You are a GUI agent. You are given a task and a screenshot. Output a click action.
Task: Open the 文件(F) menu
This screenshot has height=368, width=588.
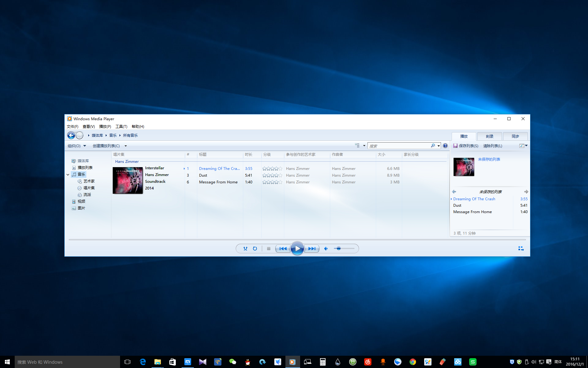[73, 127]
